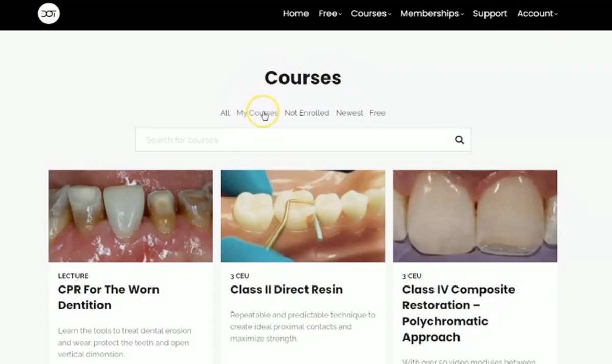Open Class II Direct Resin title link

[286, 290]
